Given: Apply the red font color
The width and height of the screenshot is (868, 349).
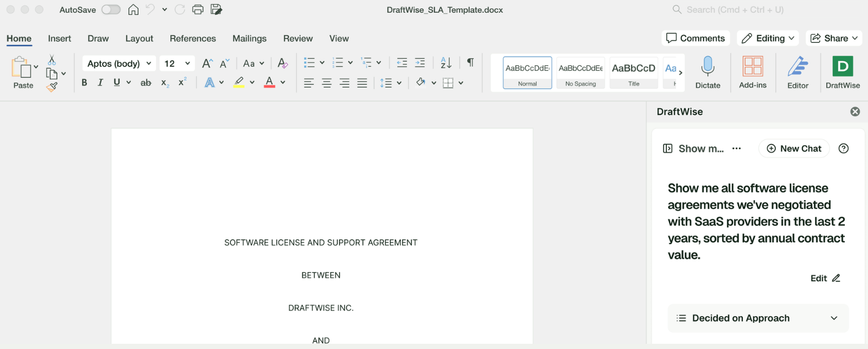Looking at the screenshot, I should [x=269, y=83].
